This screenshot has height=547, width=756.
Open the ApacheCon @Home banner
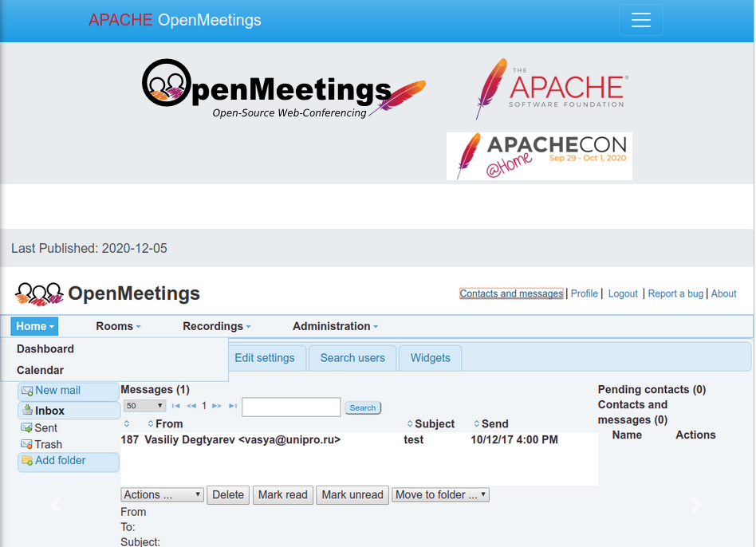tap(539, 156)
